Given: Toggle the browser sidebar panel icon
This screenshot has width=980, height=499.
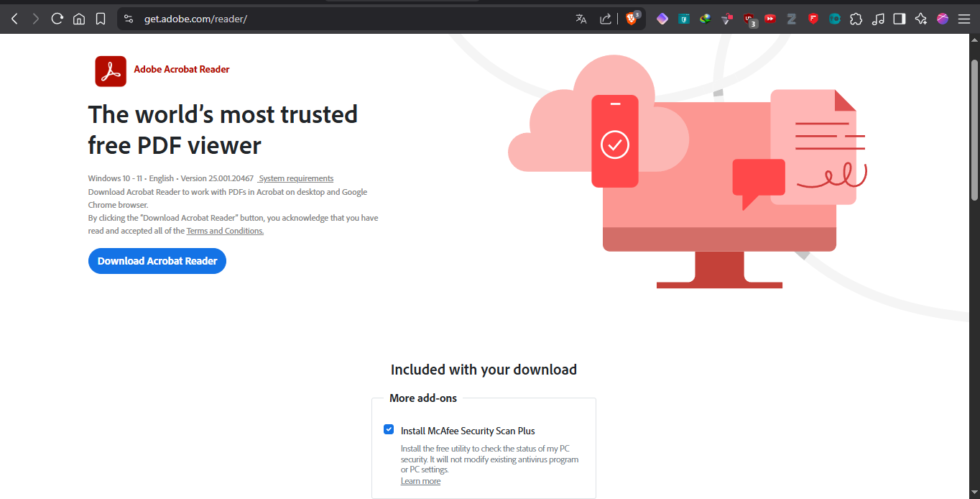Looking at the screenshot, I should (900, 19).
